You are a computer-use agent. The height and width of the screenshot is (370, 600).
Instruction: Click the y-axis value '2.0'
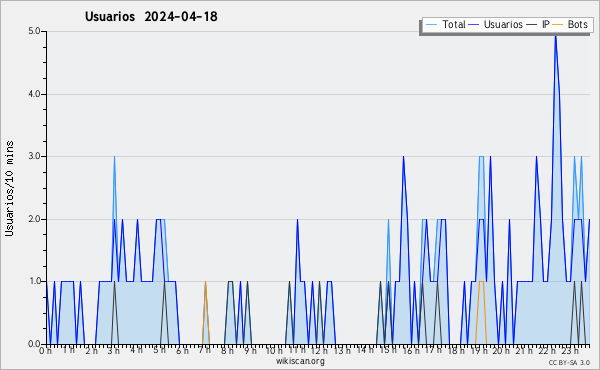34,219
